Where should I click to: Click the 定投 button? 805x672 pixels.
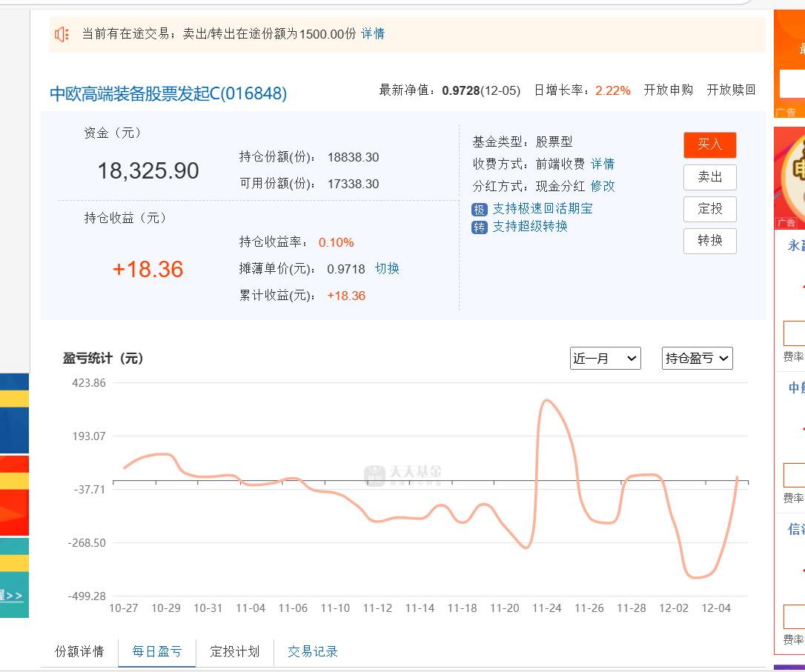coord(709,209)
